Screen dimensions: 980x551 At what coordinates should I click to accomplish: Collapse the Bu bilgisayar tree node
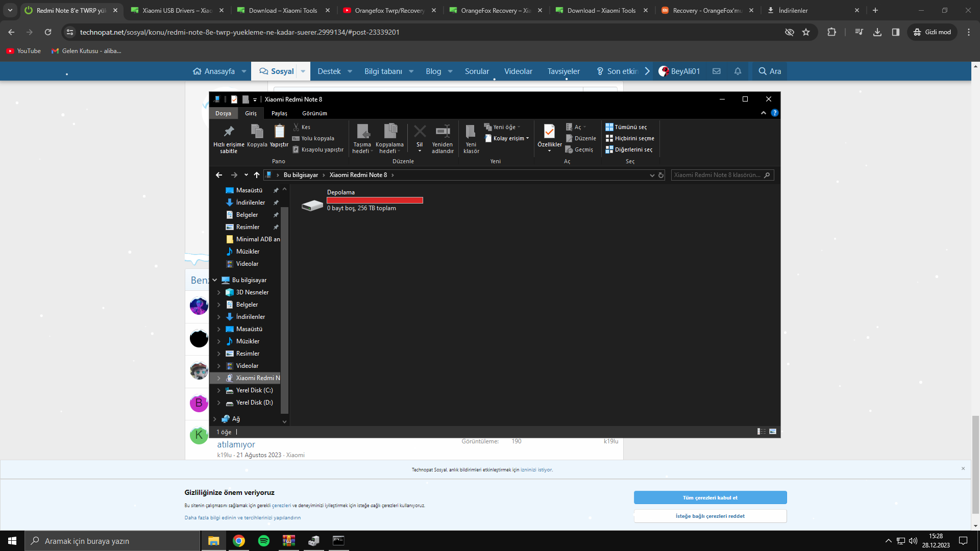tap(215, 280)
